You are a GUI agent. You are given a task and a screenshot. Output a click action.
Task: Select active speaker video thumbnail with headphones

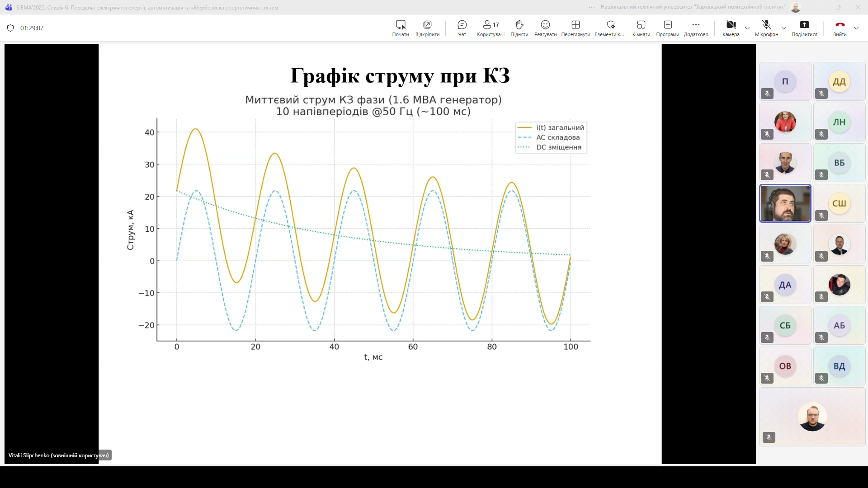tap(785, 203)
